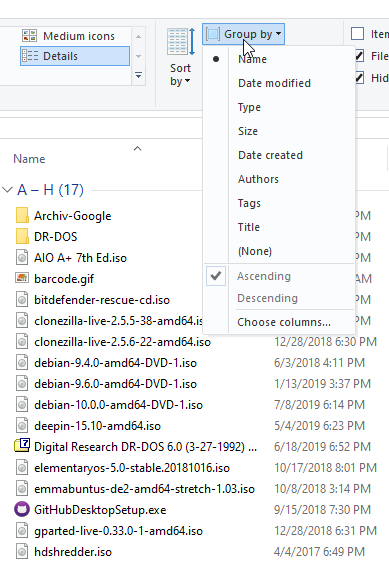Group files by Name

252,59
